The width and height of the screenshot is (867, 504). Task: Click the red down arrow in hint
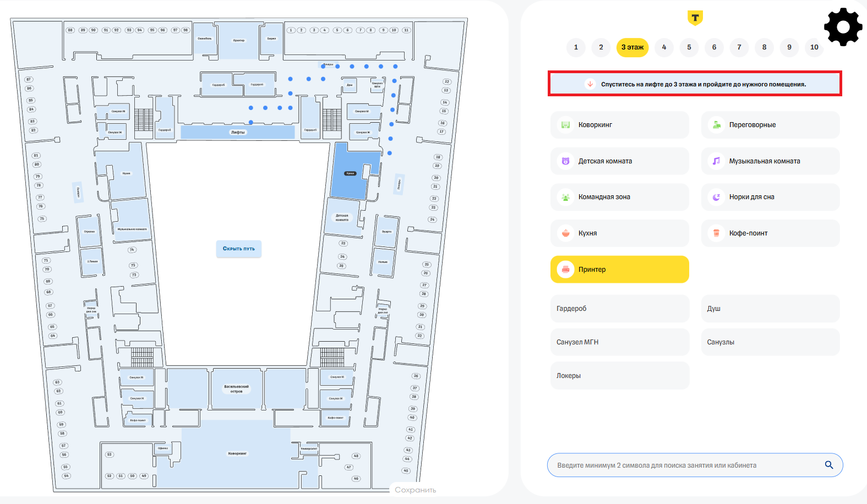[x=590, y=84]
